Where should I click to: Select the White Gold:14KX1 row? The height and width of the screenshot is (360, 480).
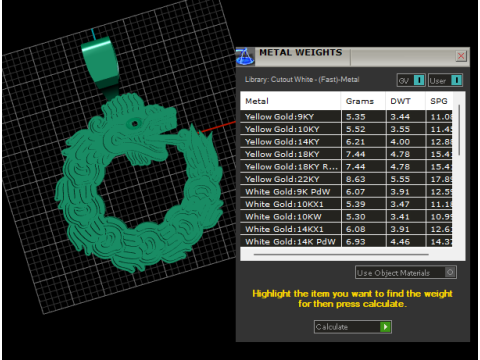point(346,229)
